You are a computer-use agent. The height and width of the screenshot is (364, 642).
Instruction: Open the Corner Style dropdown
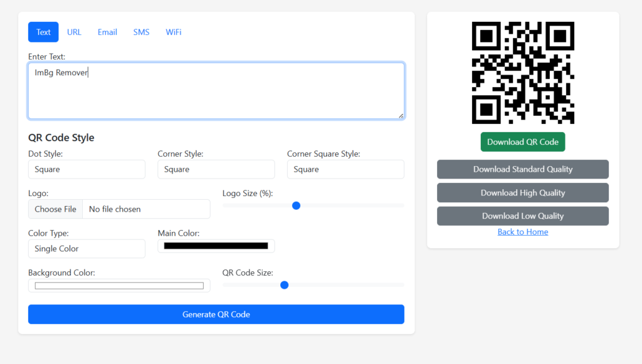[x=216, y=169]
